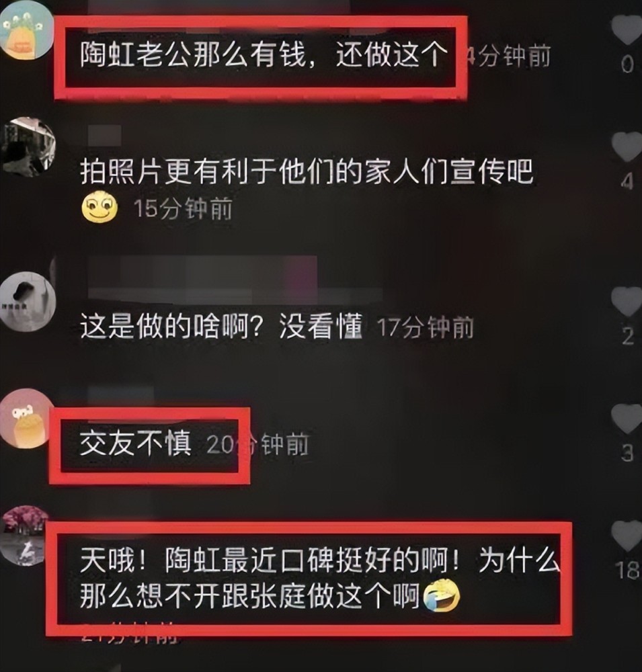The height and width of the screenshot is (672, 642).
Task: Tap comment text '这是做的啥啊？没看懂'
Action: pyautogui.click(x=221, y=326)
